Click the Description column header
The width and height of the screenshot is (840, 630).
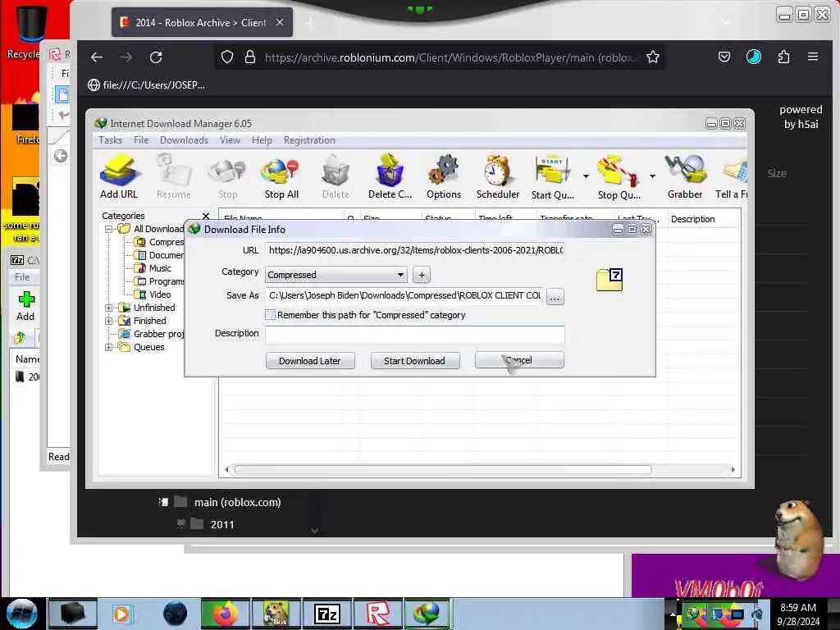pyautogui.click(x=692, y=219)
